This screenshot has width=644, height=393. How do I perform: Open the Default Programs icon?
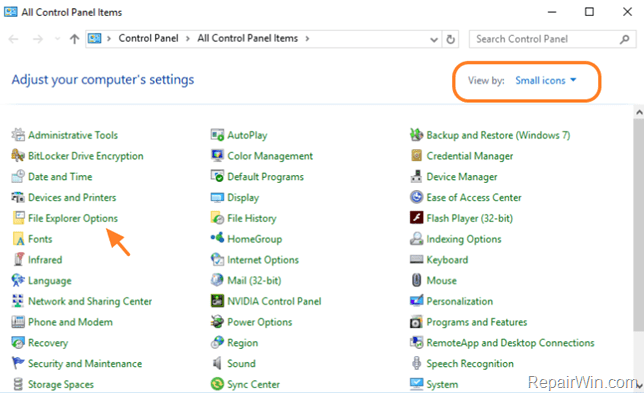pos(217,177)
